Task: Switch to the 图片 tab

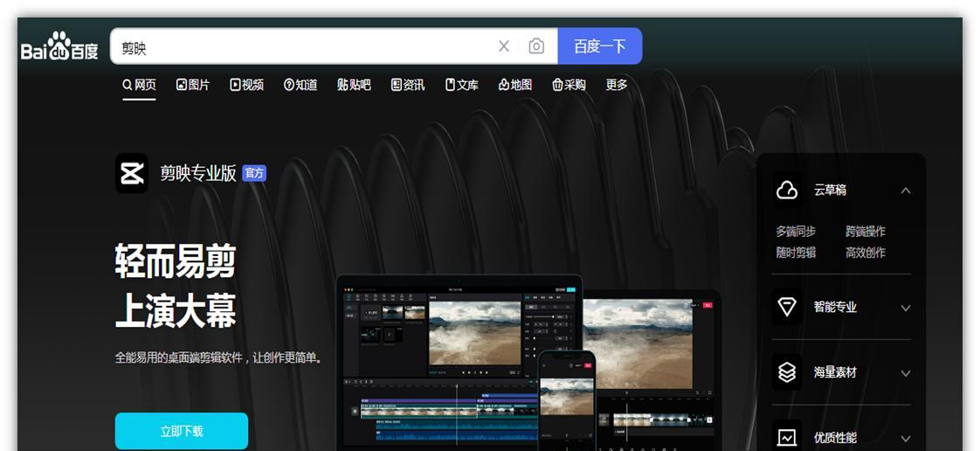Action: [x=193, y=85]
